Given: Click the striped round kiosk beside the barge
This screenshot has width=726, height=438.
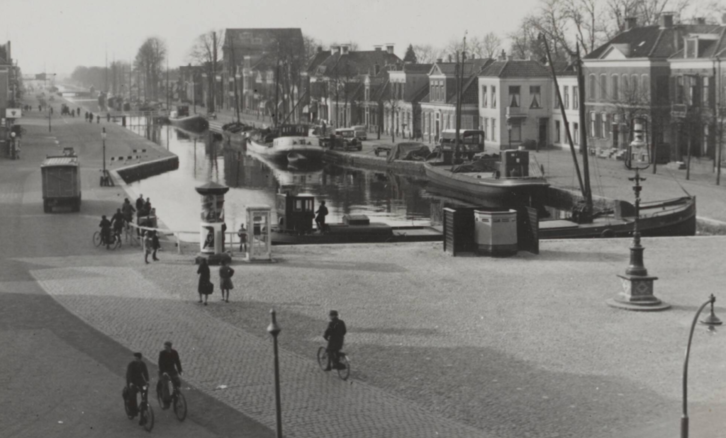Looking at the screenshot, I should tap(496, 230).
